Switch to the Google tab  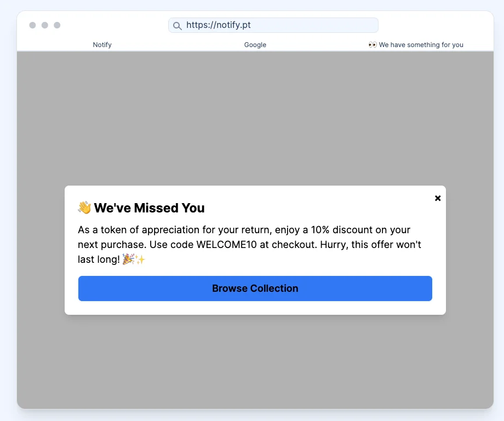pos(255,44)
